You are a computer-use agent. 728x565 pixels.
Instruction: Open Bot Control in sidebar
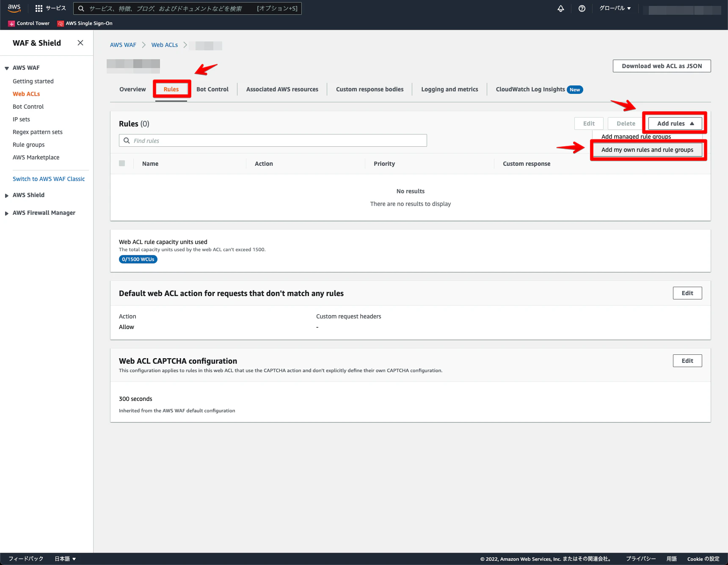28,107
